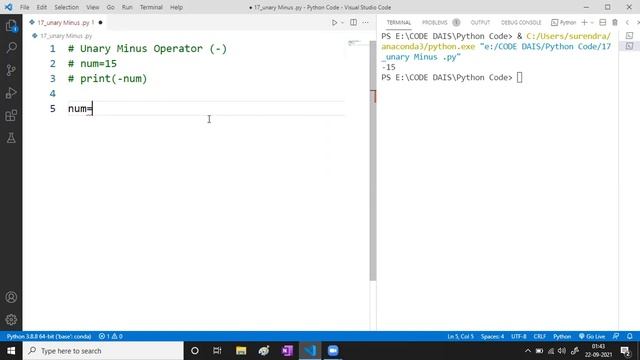Click the feedback icon in status bar

tap(616, 336)
